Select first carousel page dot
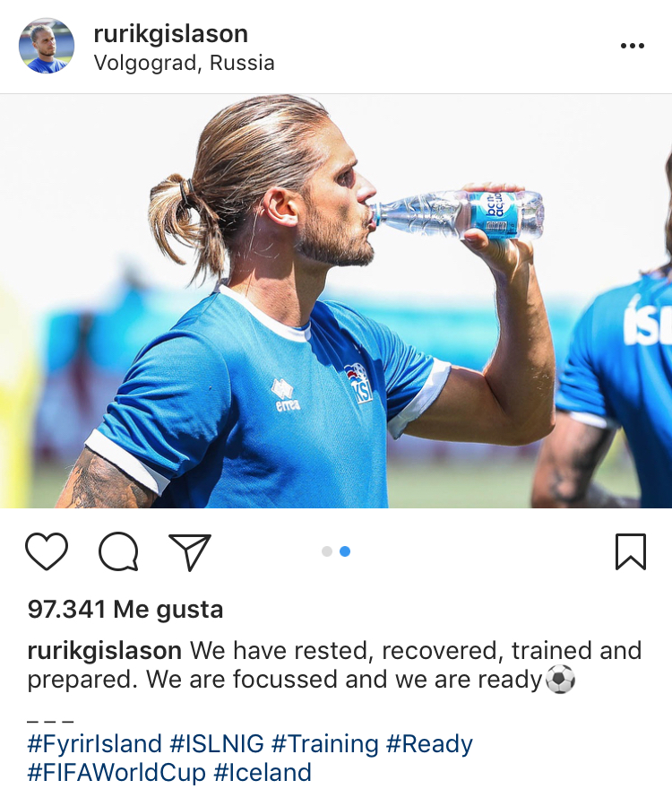This screenshot has width=672, height=789. point(327,551)
